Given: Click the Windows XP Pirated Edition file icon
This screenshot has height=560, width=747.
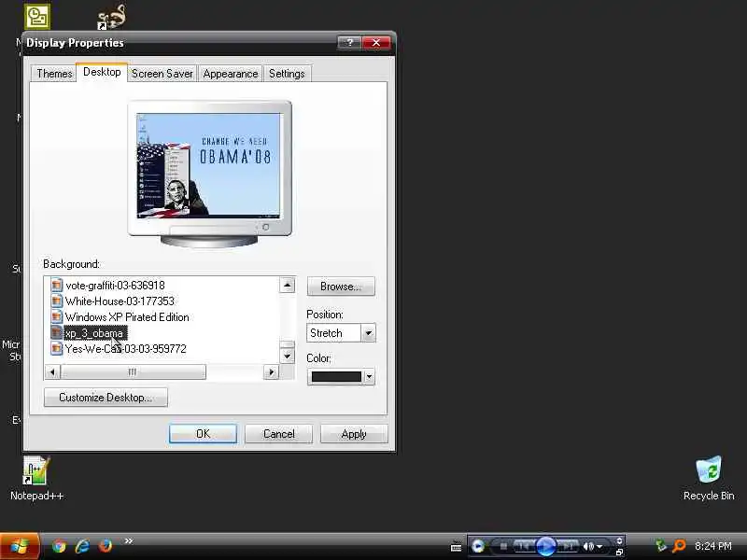Looking at the screenshot, I should tap(56, 317).
